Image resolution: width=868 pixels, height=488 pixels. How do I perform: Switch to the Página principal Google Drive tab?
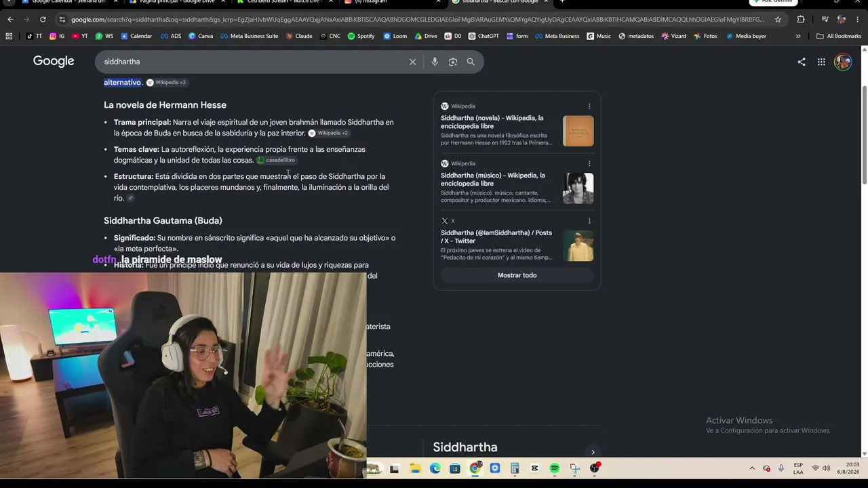click(x=178, y=2)
